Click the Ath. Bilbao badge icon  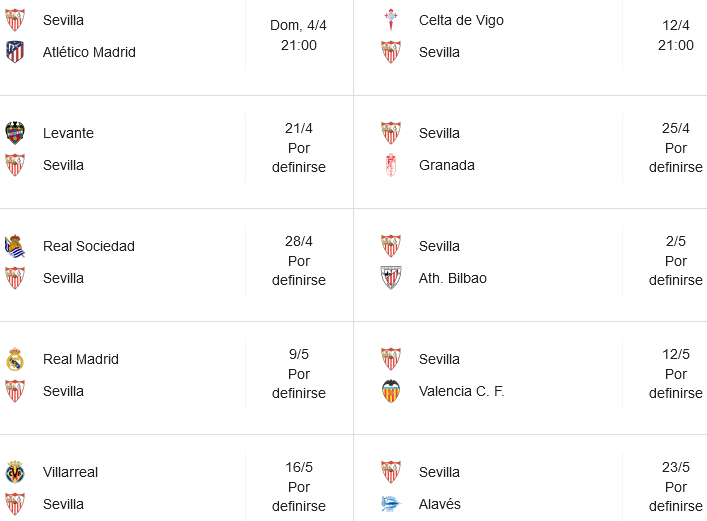pyautogui.click(x=391, y=278)
